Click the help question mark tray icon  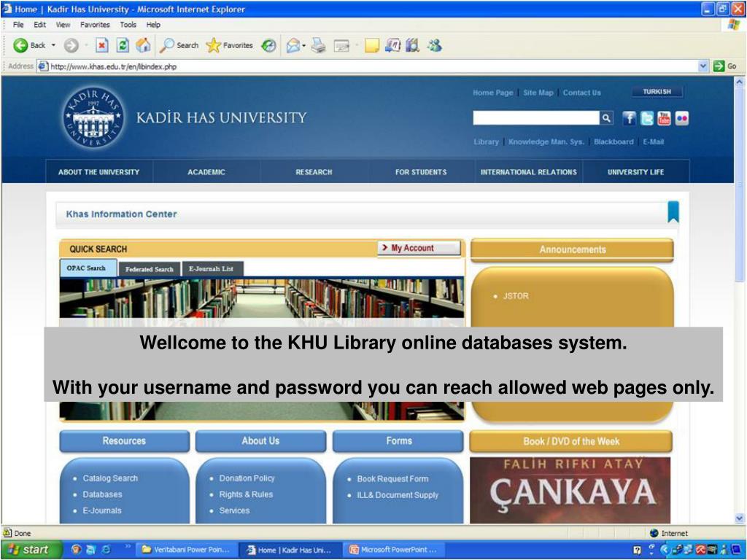click(637, 550)
